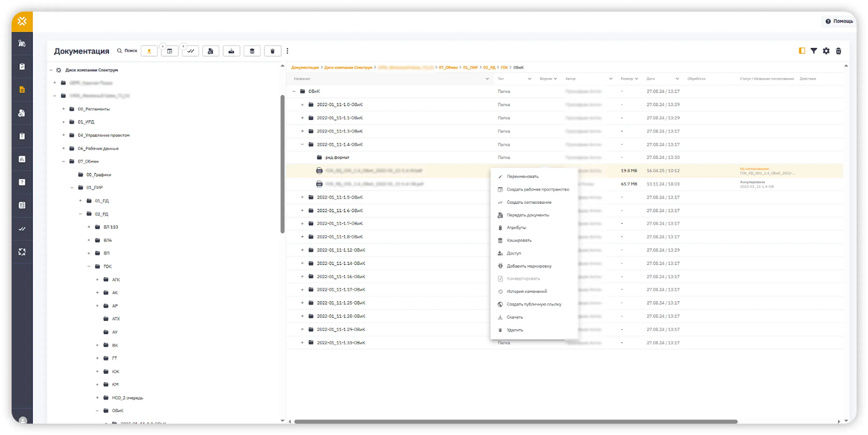The width and height of the screenshot is (868, 435).
Task: Click the three-dot more options menu
Action: point(287,51)
